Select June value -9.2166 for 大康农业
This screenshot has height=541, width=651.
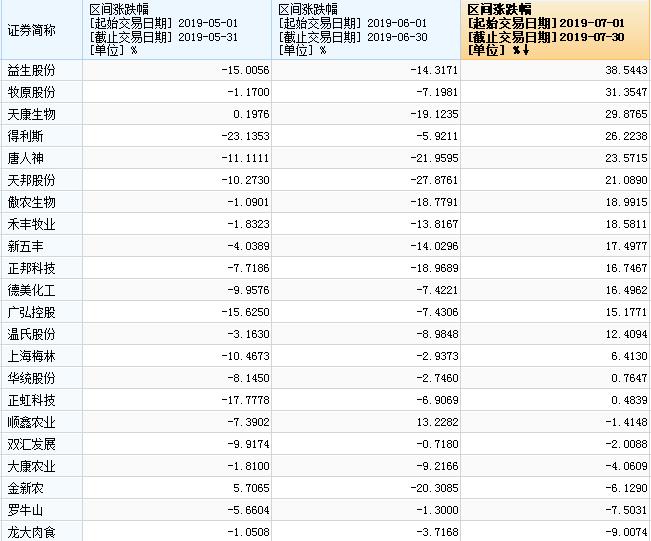pyautogui.click(x=437, y=466)
